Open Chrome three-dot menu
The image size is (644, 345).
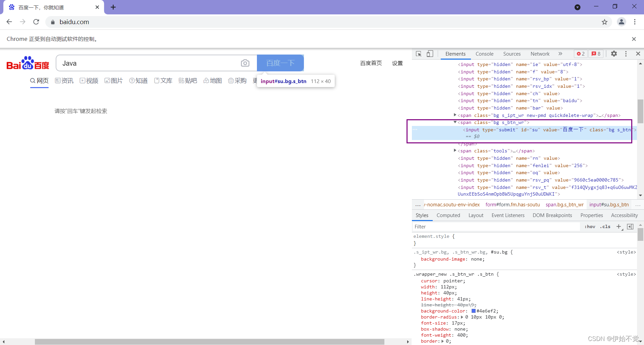point(635,22)
